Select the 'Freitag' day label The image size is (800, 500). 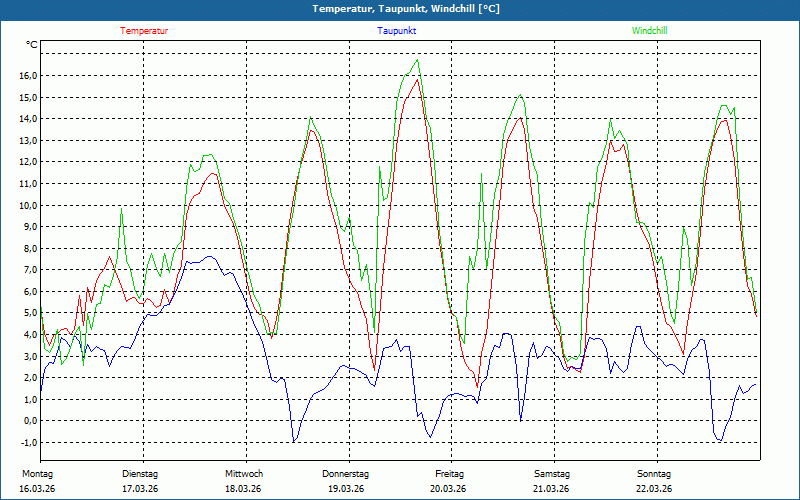coord(449,473)
